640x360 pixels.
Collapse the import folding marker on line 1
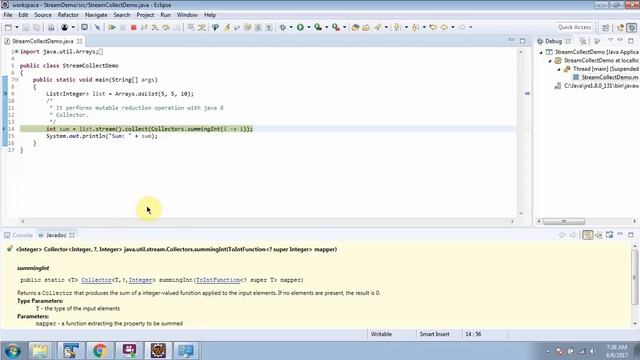(16, 52)
